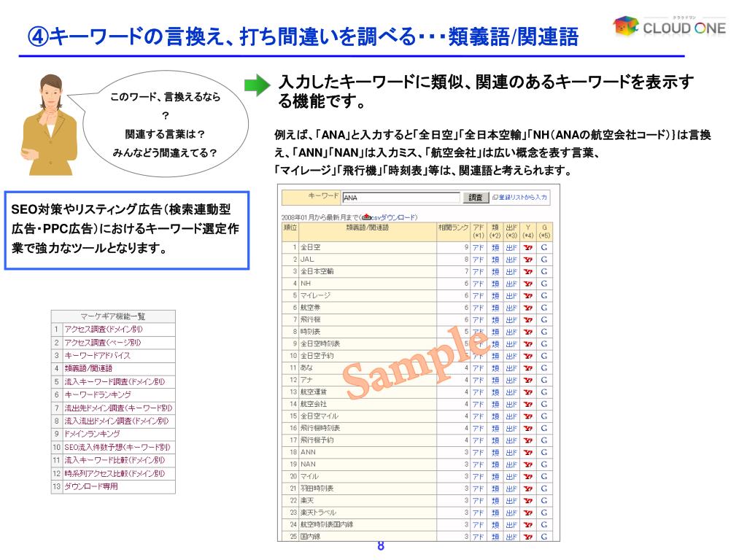Click the アド link in the NAN row
Image resolution: width=747 pixels, height=560 pixels.
(478, 464)
